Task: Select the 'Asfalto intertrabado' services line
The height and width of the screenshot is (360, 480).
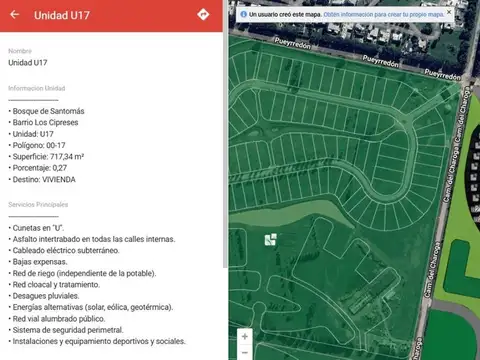Action: point(92,239)
